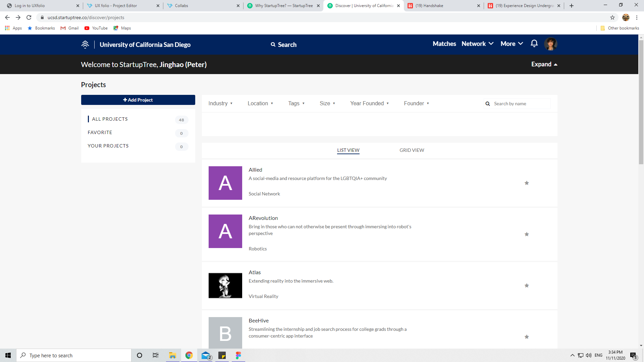Favorite the Allied project with its star
This screenshot has width=644, height=362.
pos(526,183)
